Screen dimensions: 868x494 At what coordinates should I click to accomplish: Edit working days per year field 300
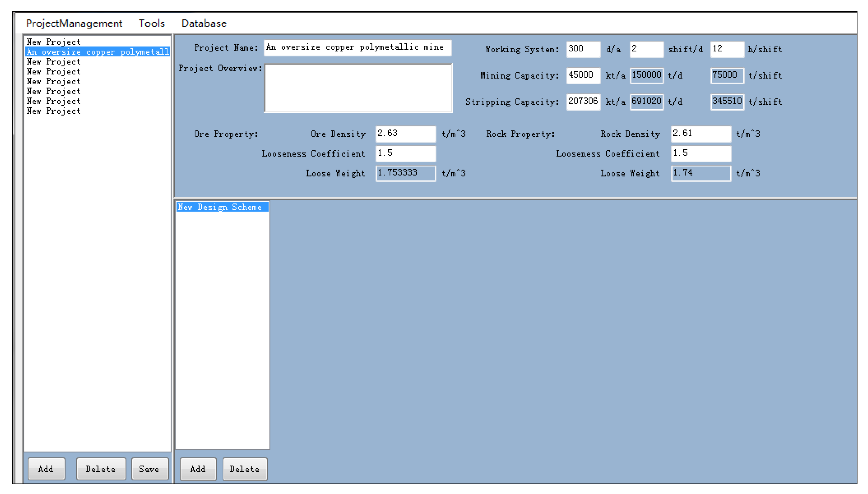583,49
